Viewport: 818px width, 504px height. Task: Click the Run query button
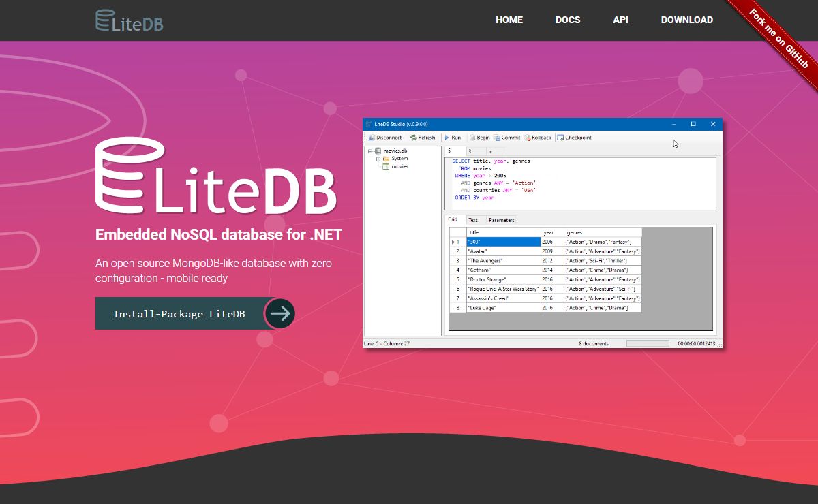coord(453,138)
